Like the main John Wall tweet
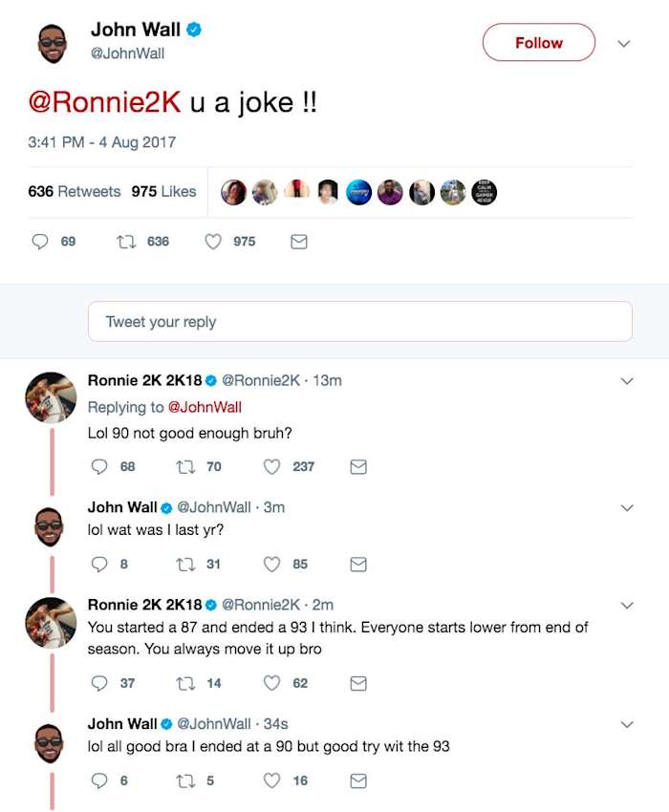 click(212, 242)
